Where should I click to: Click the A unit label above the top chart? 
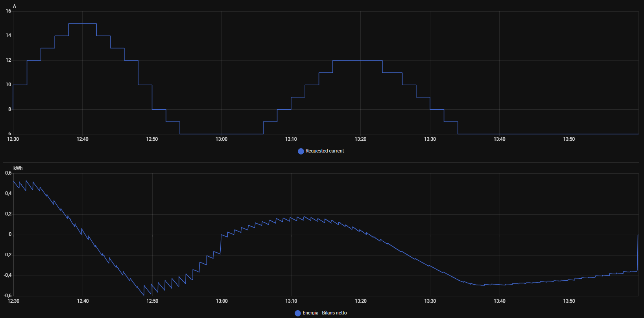tap(15, 6)
